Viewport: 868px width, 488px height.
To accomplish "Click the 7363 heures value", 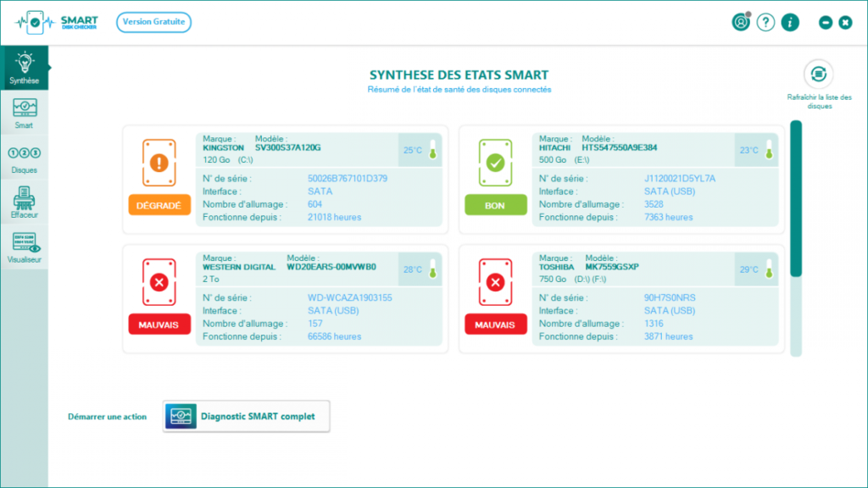I will (668, 217).
